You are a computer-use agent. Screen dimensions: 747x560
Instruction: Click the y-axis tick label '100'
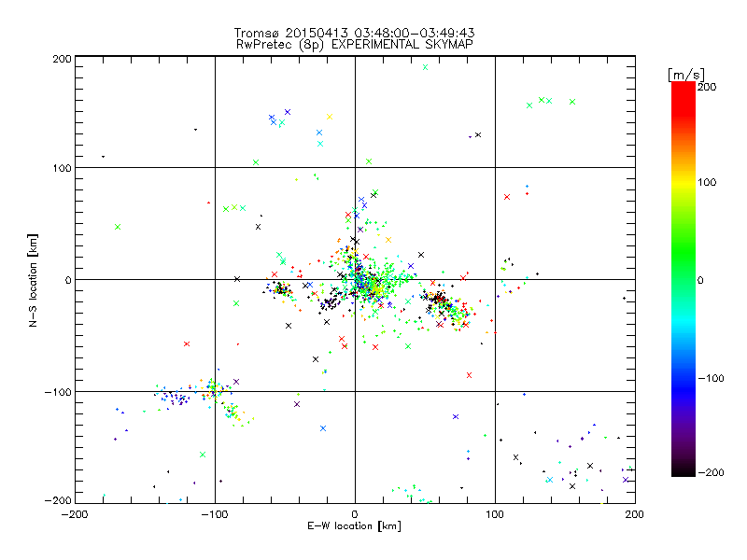(62, 168)
